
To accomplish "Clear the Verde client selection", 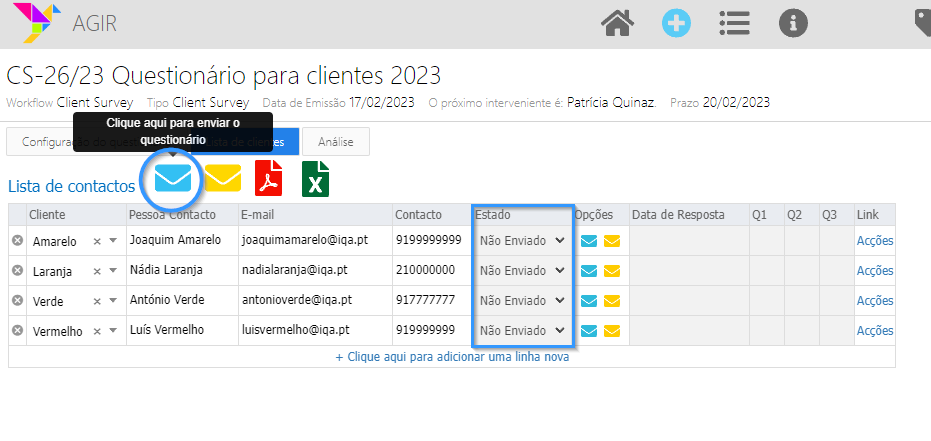I will coord(97,301).
